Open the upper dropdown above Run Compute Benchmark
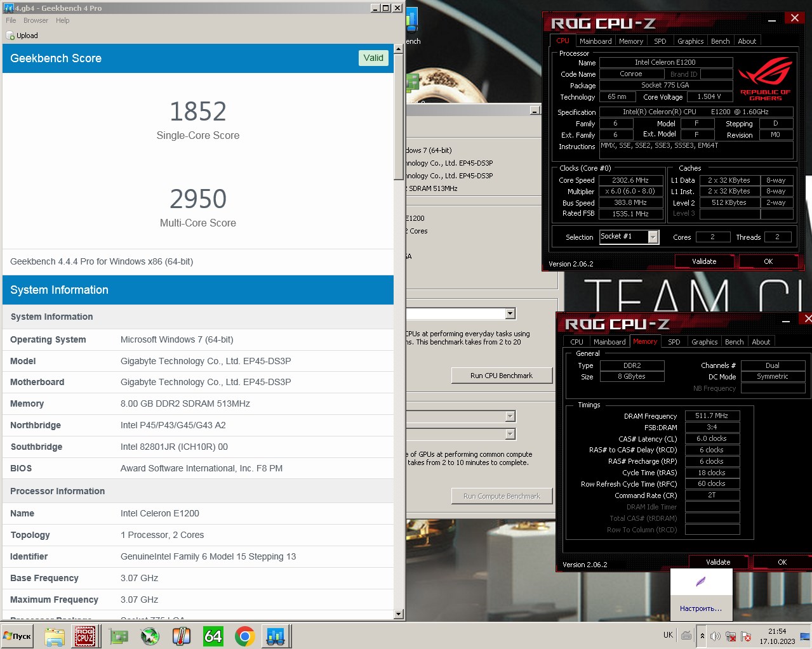Image resolution: width=812 pixels, height=649 pixels. 510,416
